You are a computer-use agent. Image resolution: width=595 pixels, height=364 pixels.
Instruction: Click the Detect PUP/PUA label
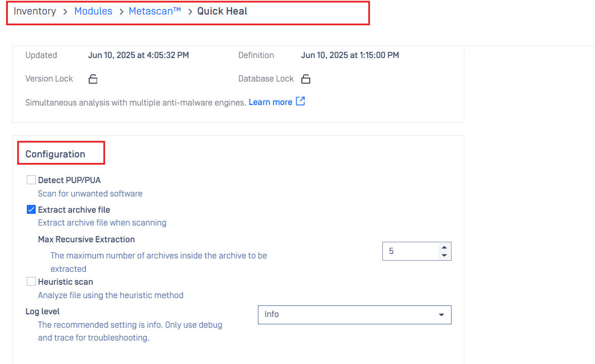(69, 180)
